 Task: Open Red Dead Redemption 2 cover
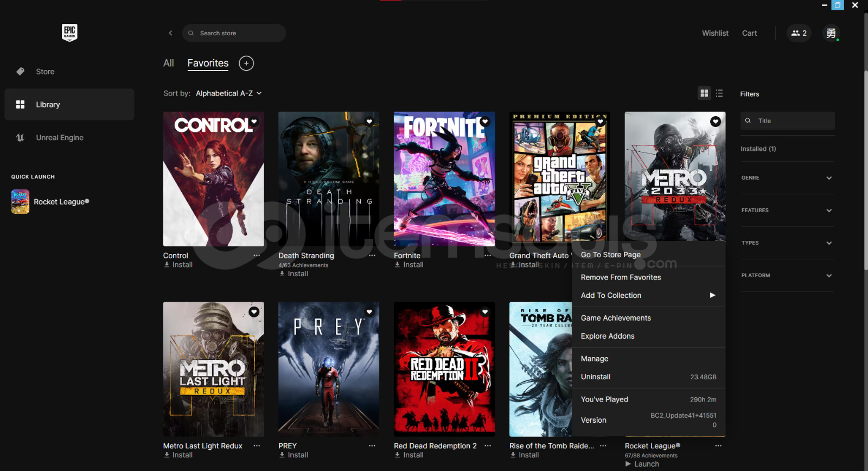[444, 369]
